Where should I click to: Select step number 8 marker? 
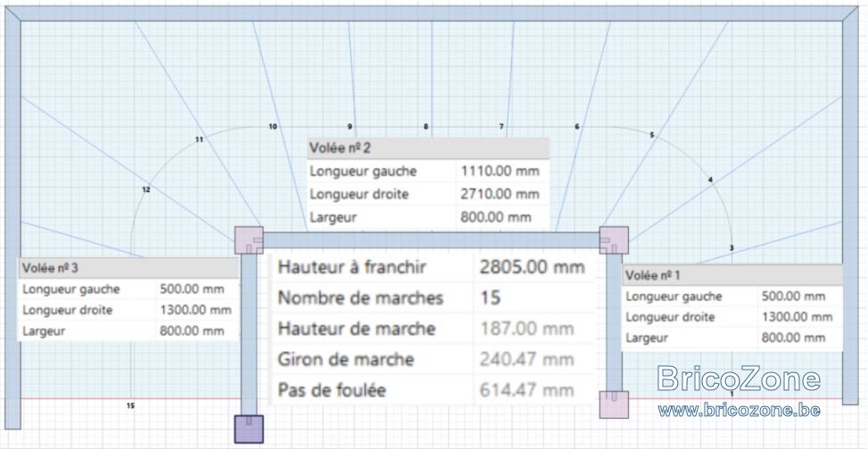coord(426,127)
